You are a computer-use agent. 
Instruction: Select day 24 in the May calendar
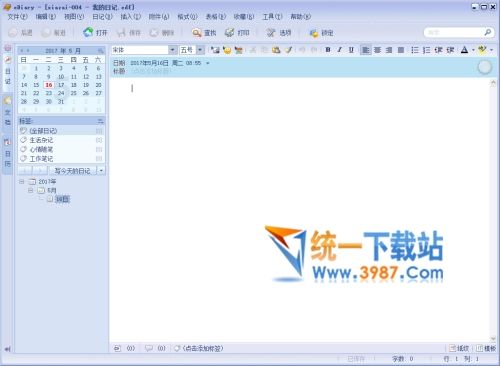[x=61, y=93]
